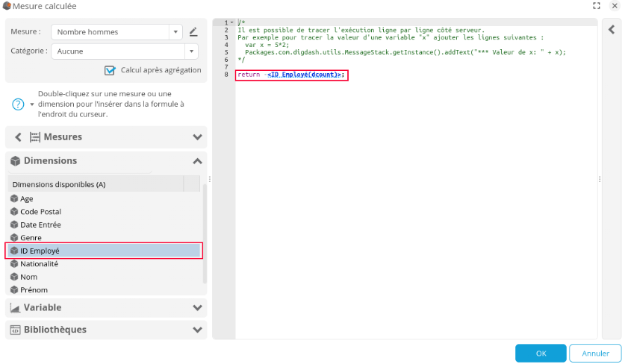Toggle the Calcul après agrégation checkbox

[111, 70]
